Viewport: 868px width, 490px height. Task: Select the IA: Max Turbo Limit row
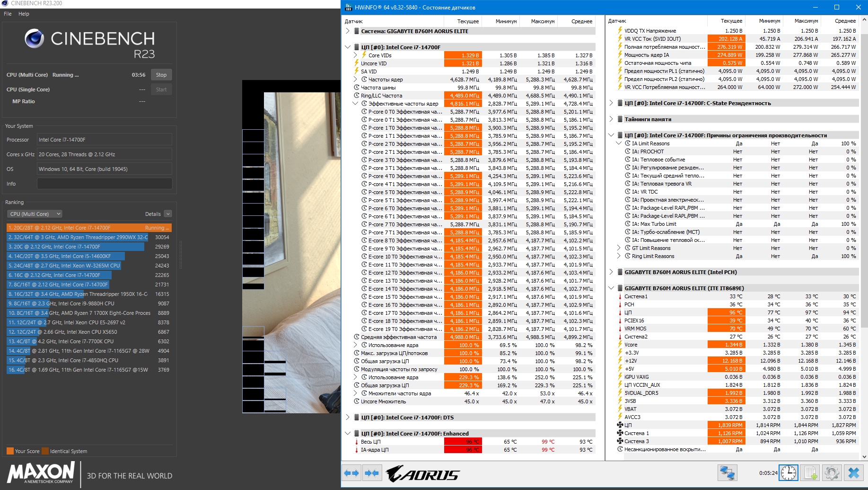click(x=737, y=224)
